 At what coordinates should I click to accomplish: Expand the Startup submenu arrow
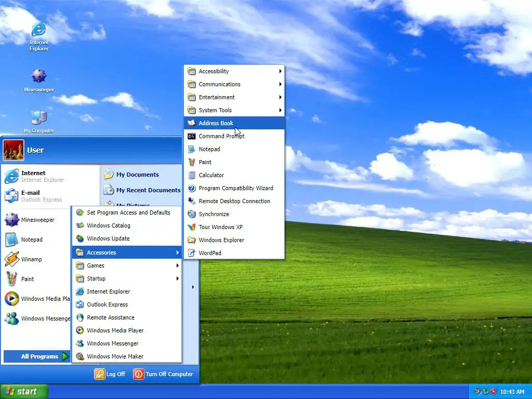[178, 278]
